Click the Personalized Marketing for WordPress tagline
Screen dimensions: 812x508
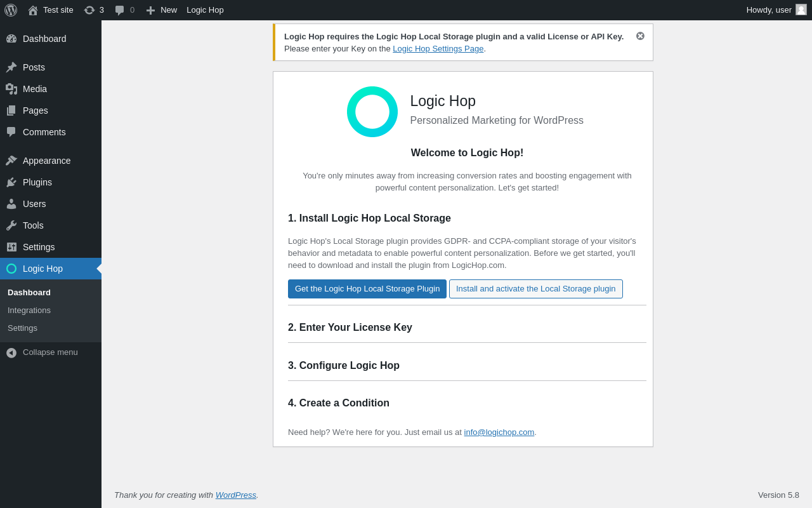coord(497,121)
